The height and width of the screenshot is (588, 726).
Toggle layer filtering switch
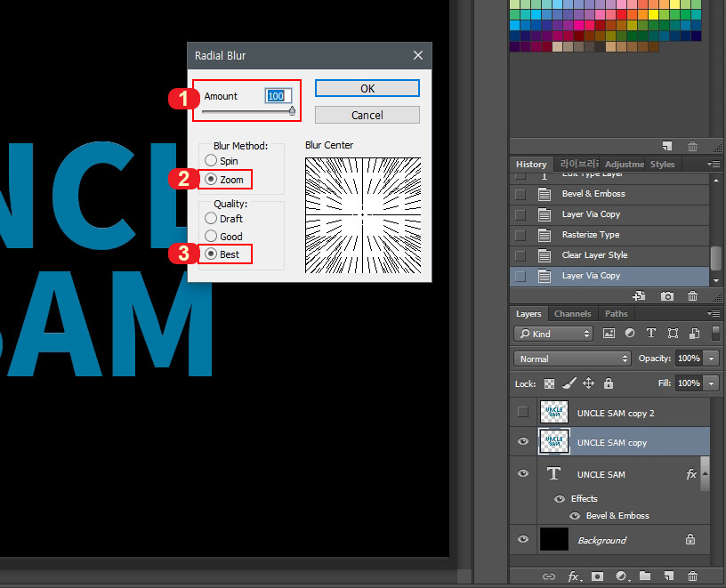(x=715, y=334)
